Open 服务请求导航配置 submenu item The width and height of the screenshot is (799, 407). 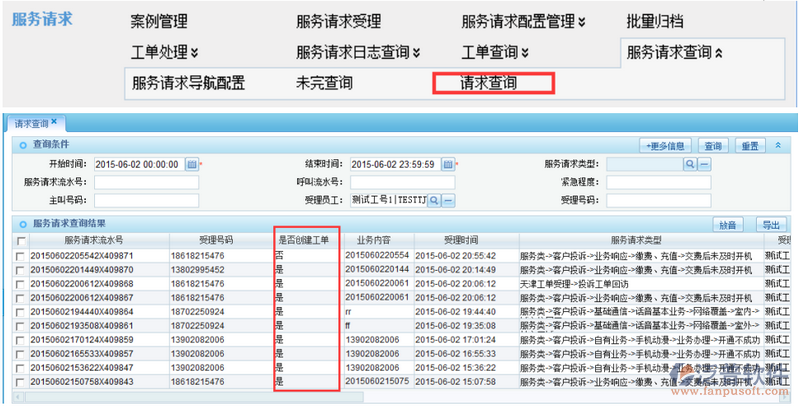tap(189, 83)
